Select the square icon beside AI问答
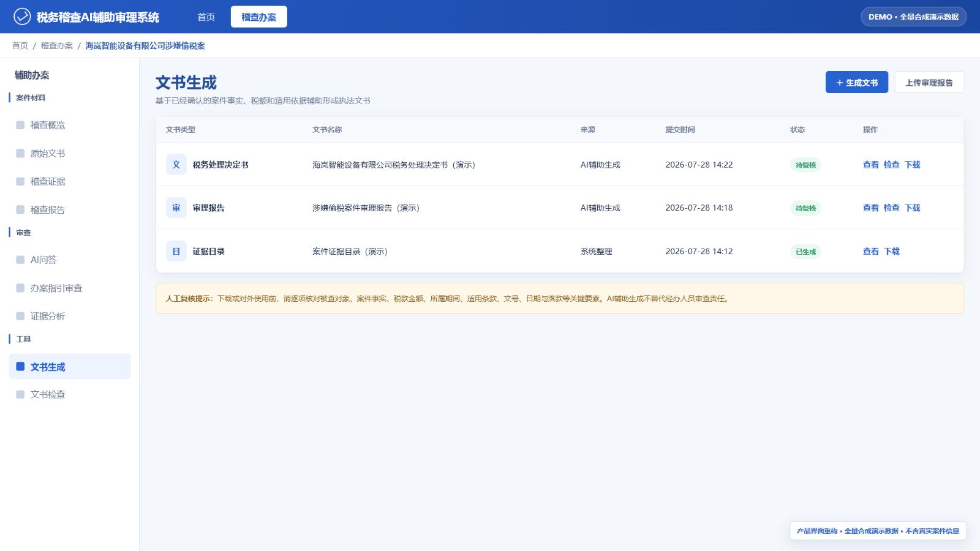The width and height of the screenshot is (980, 551). (20, 260)
